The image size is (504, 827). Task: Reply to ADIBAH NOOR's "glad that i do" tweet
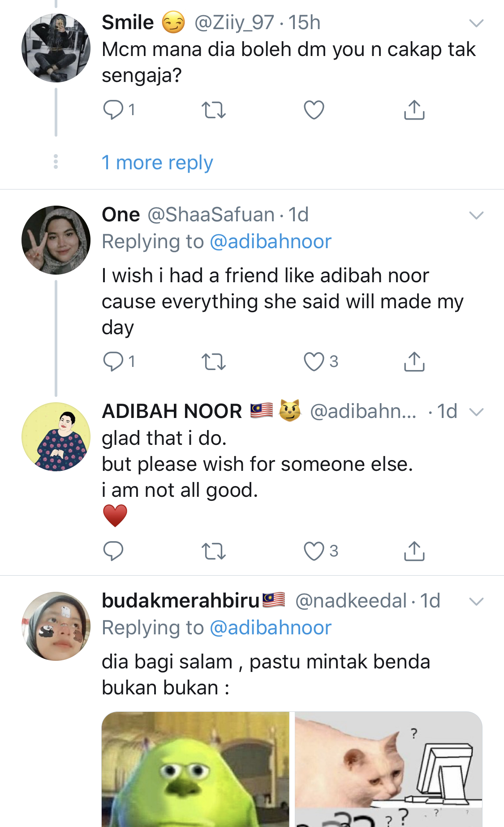click(113, 551)
